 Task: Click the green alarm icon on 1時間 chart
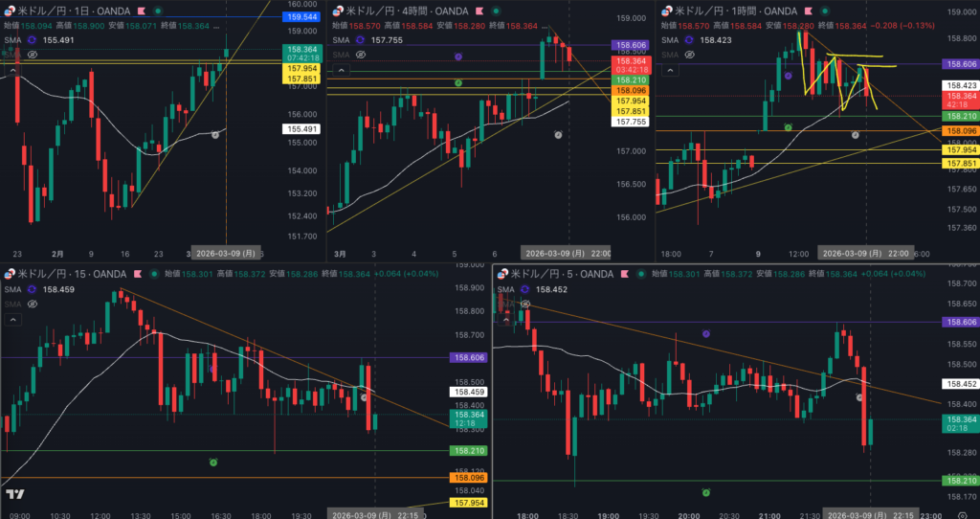pyautogui.click(x=789, y=127)
